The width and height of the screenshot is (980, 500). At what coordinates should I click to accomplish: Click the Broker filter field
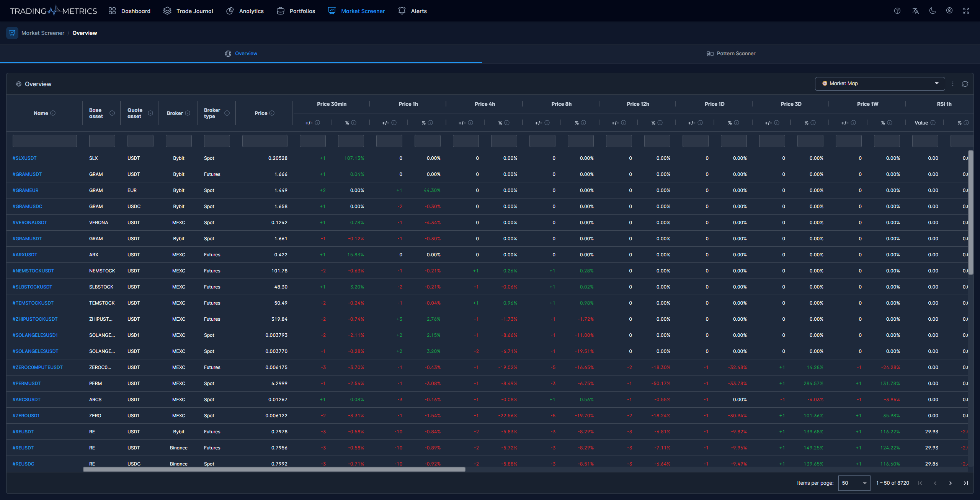(179, 141)
